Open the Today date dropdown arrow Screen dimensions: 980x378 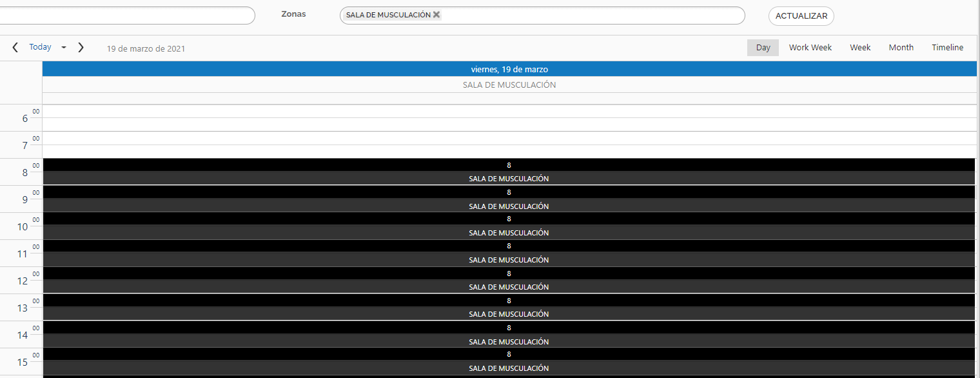tap(64, 47)
